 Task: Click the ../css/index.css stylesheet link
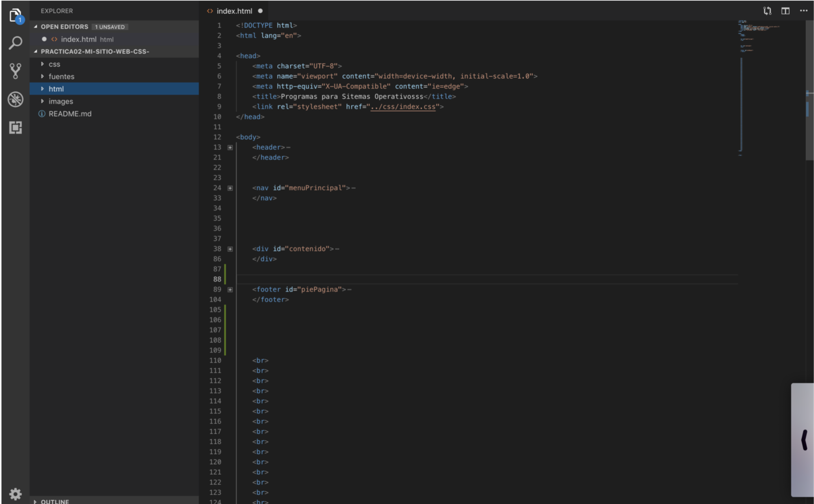[x=403, y=106]
